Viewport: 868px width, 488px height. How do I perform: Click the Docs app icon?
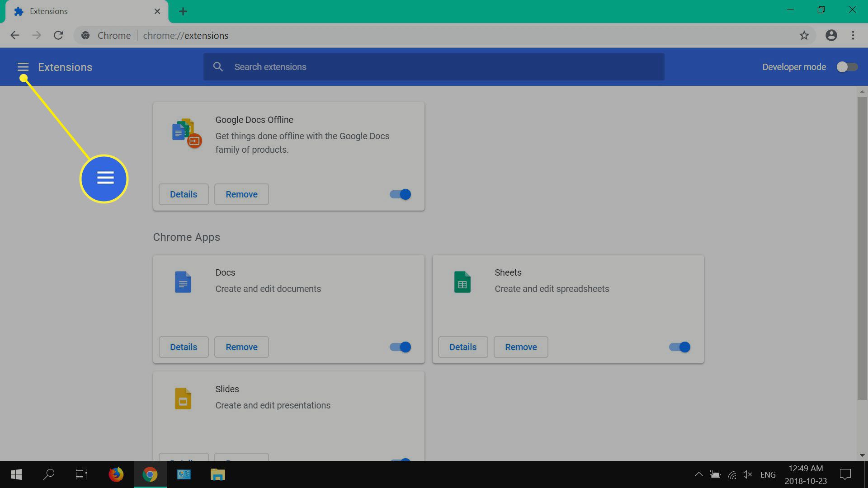pos(183,282)
